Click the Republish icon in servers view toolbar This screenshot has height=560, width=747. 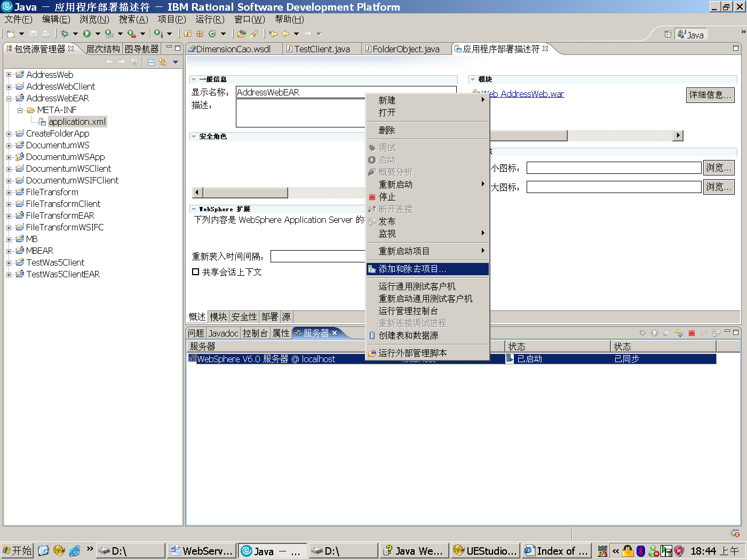(x=679, y=333)
